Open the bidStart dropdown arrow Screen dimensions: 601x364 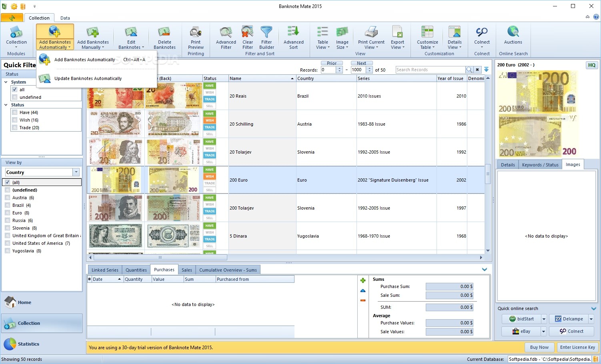pos(543,319)
